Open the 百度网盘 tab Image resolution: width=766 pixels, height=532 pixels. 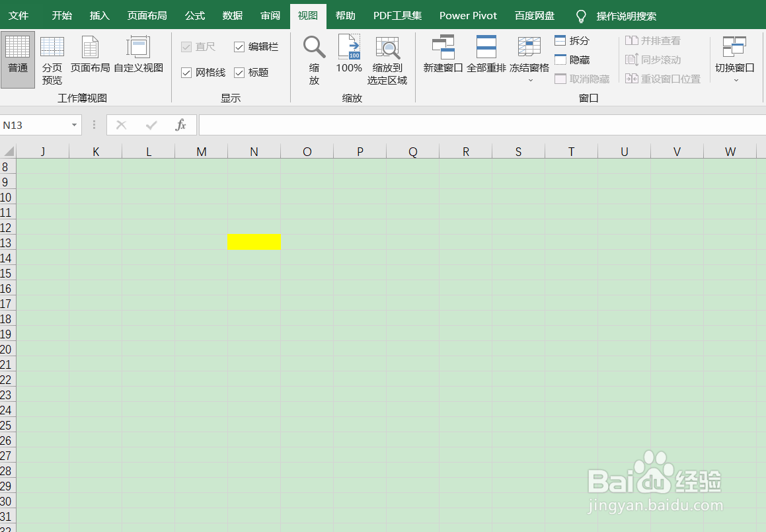pyautogui.click(x=535, y=16)
